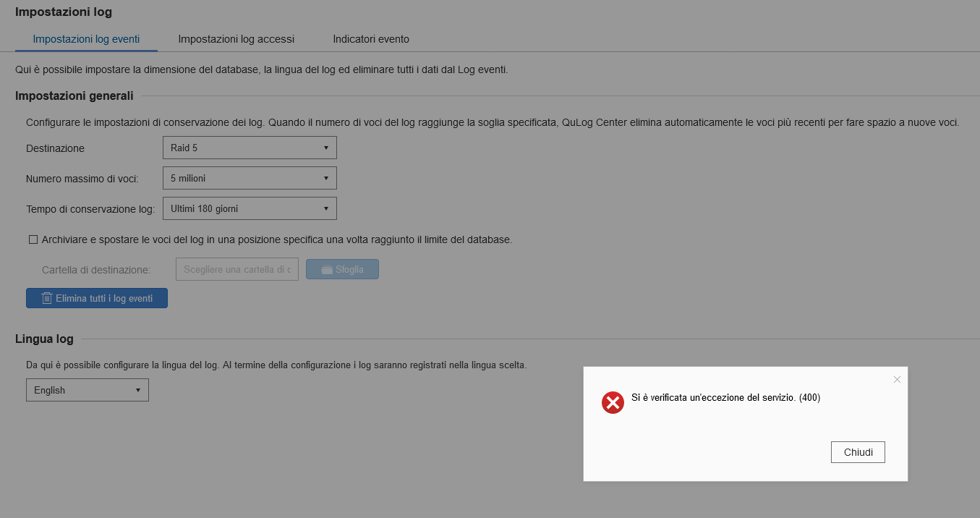Screen dimensions: 980x518
Task: Click the Cartella di destinazione input field
Action: click(237, 270)
